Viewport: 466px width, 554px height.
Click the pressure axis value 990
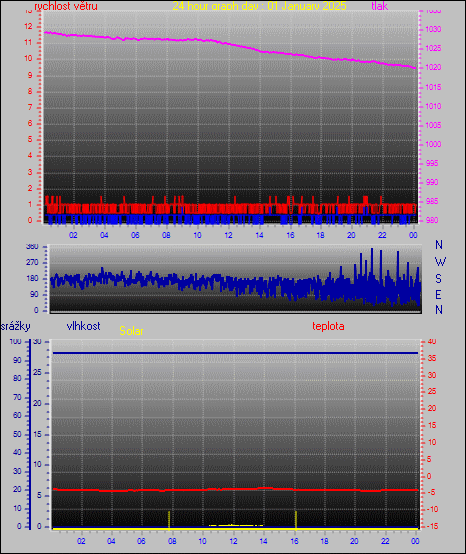(432, 182)
